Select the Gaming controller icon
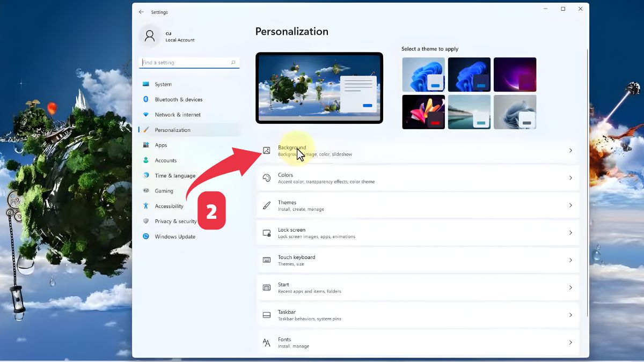This screenshot has width=644, height=362. coord(145,190)
